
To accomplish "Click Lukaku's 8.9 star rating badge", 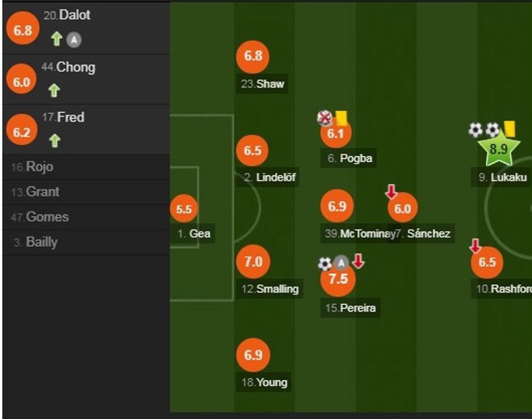I will (498, 149).
